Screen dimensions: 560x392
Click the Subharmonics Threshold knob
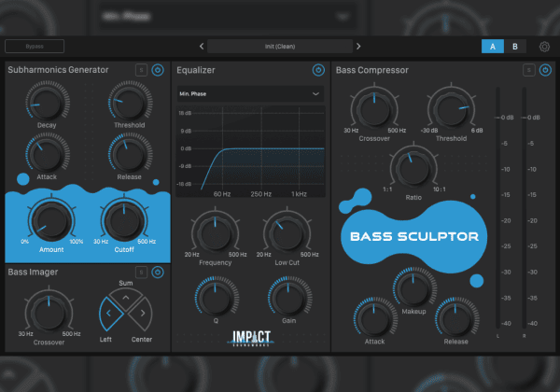point(130,102)
